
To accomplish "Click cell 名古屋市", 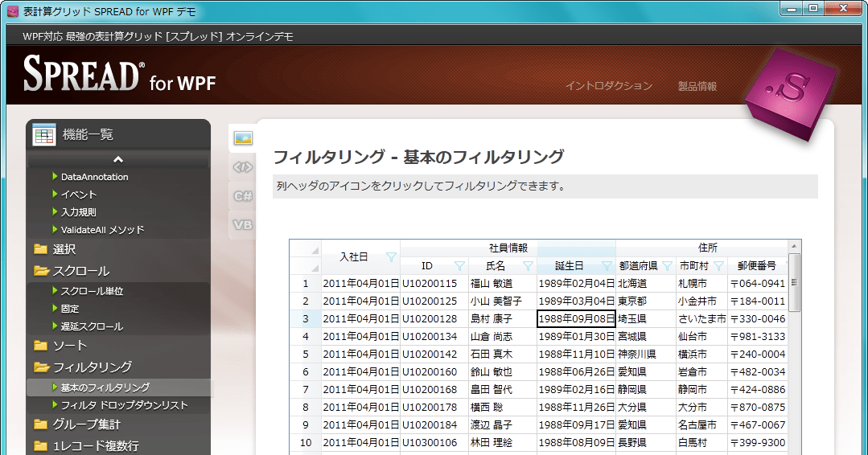I will 702,425.
